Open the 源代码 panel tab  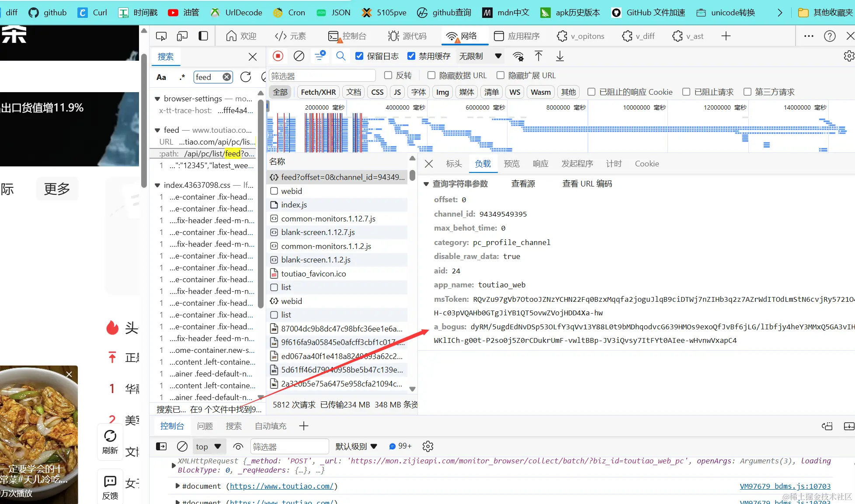click(x=407, y=36)
